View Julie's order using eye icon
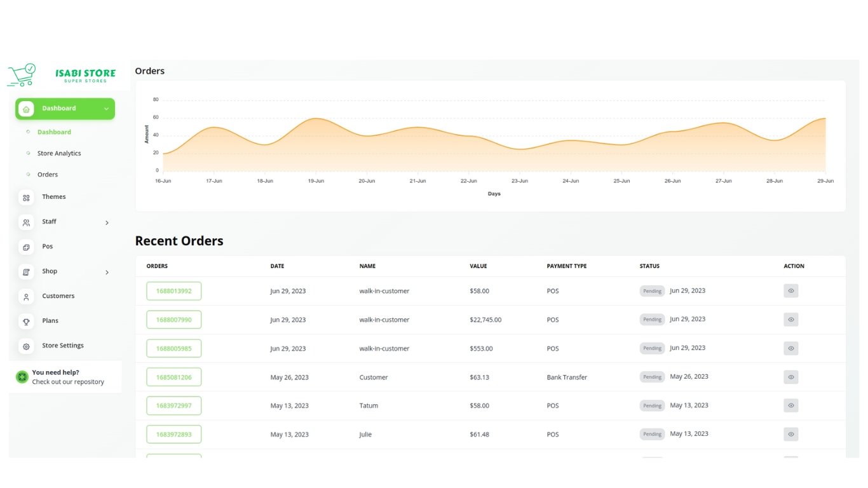The height and width of the screenshot is (488, 868). point(790,434)
